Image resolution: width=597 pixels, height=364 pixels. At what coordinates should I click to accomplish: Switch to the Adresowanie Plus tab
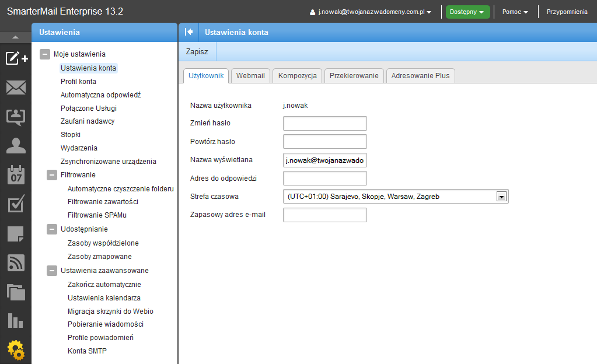point(420,76)
